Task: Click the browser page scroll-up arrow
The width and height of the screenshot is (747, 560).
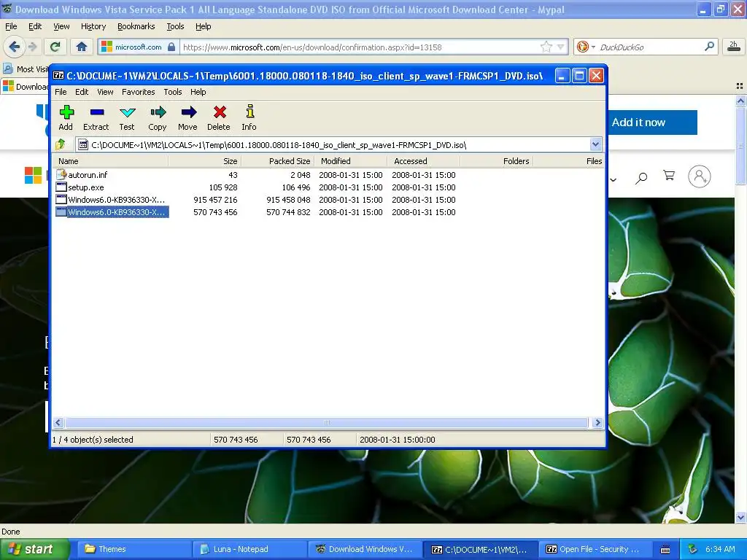Action: [740, 101]
